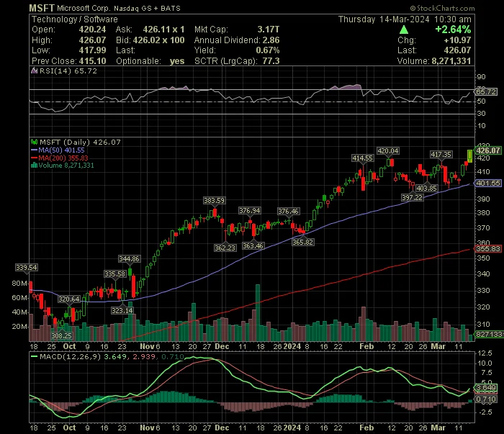Click the +2.64% percent change figure

pos(453,30)
